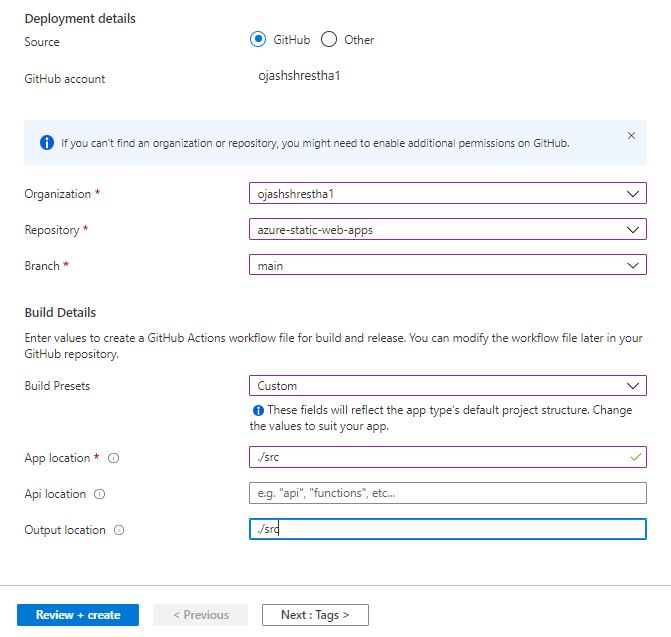Click the blue info icon in banner

pyautogui.click(x=47, y=142)
